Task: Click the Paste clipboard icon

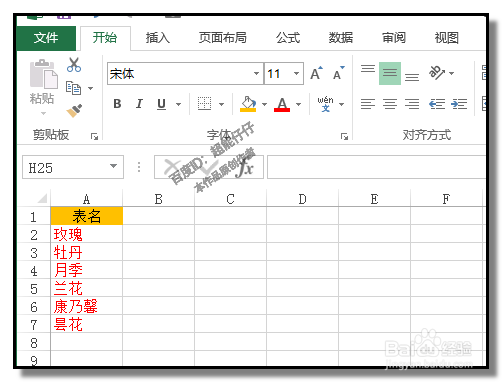Action: coord(43,75)
